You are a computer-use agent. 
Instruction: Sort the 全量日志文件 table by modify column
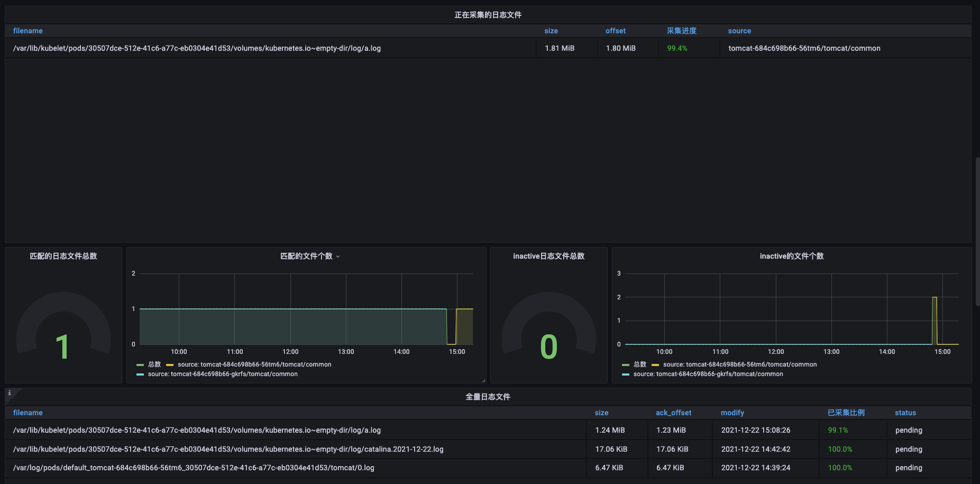[x=732, y=413]
